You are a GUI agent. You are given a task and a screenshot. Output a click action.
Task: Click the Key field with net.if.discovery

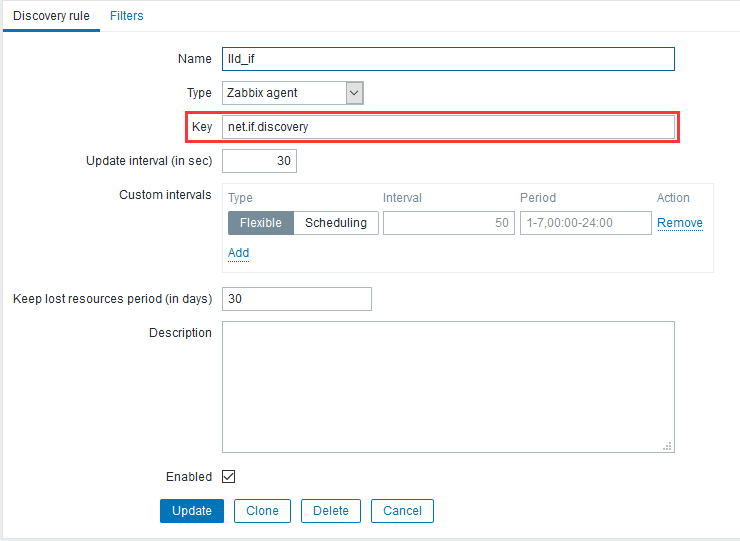pos(448,127)
